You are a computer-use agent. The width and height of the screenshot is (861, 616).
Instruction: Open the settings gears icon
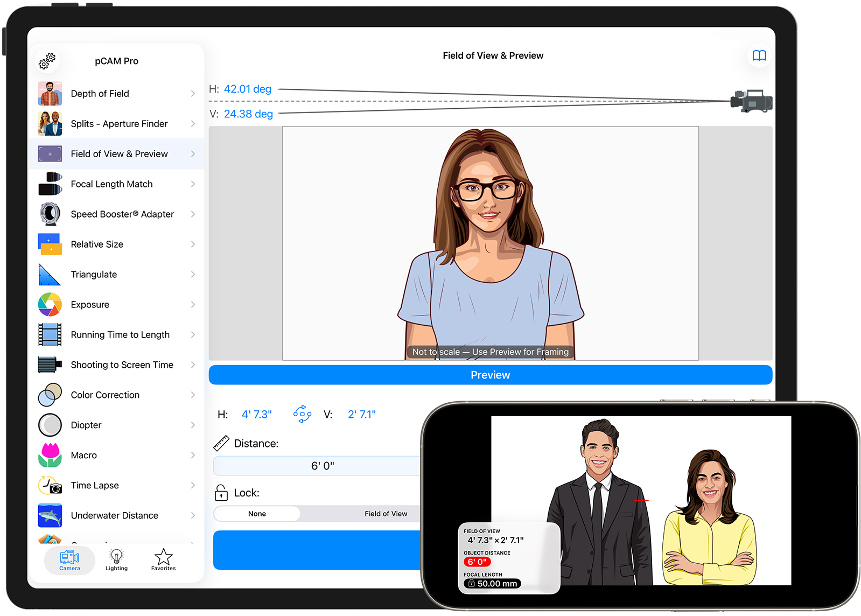[x=47, y=61]
